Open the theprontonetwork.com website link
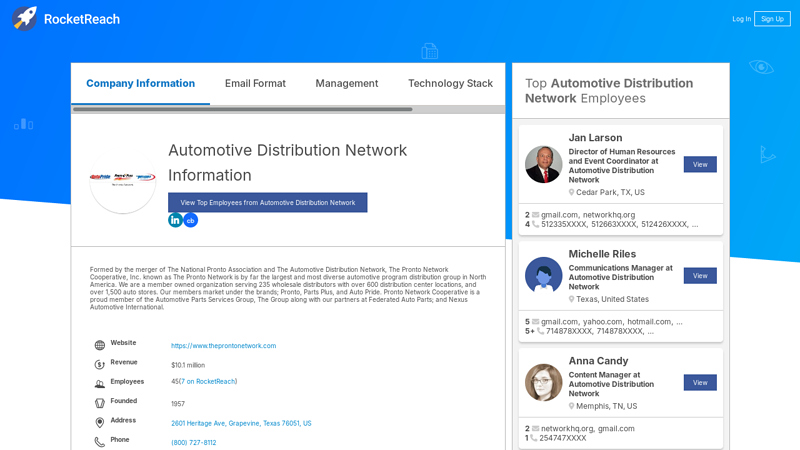 pos(223,346)
